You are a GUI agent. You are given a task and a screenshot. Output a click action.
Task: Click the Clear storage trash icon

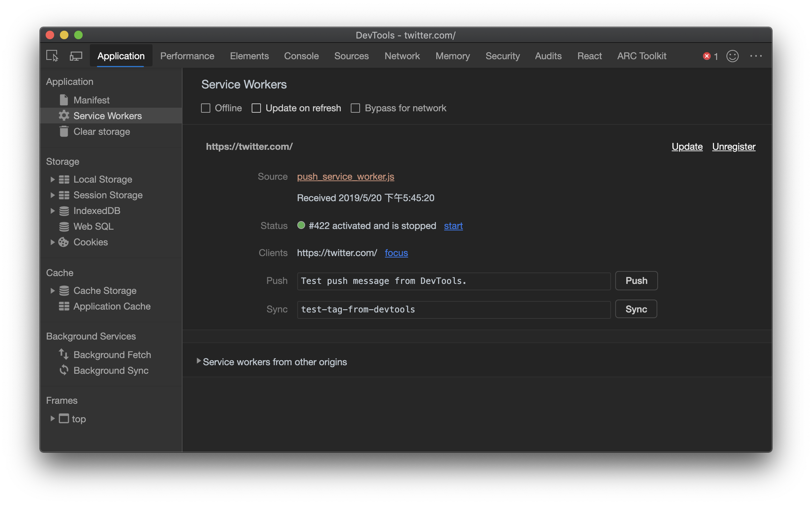(x=64, y=132)
